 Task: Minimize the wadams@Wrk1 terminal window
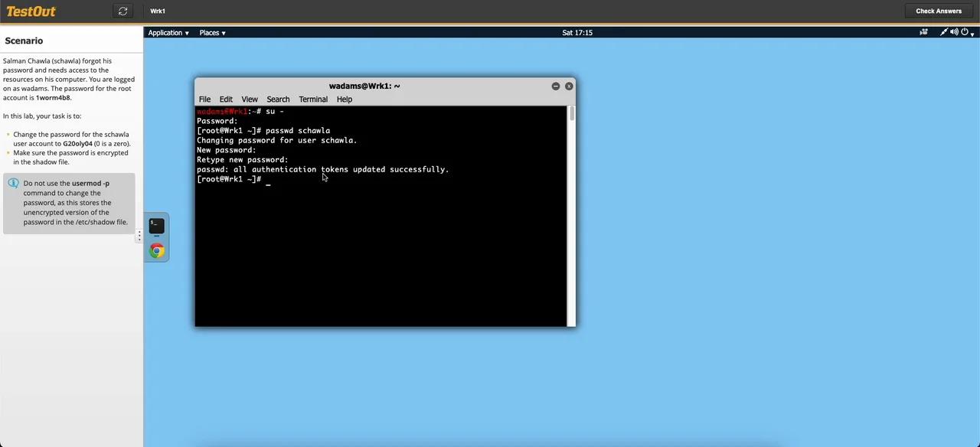pyautogui.click(x=556, y=86)
